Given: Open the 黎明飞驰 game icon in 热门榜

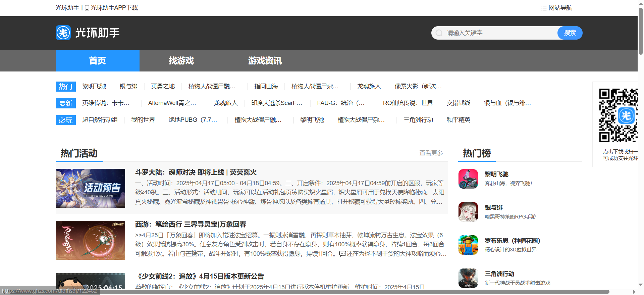Looking at the screenshot, I should (x=468, y=179).
